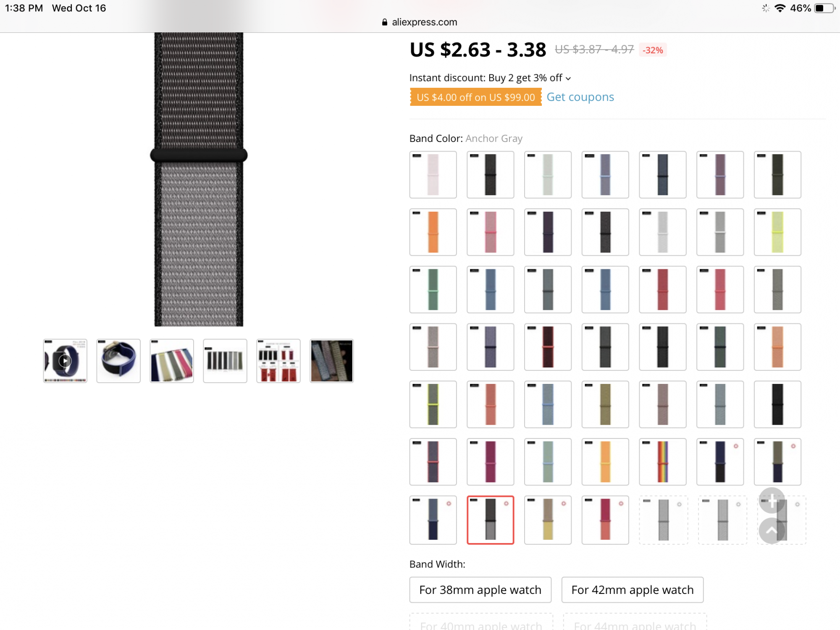Expand the Instant discount chevron
Viewport: 840px width, 630px height.
[568, 79]
